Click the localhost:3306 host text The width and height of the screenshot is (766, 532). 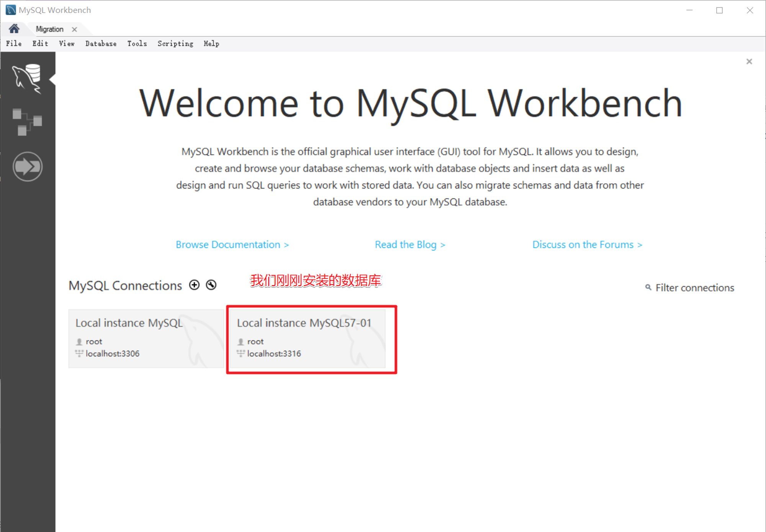[x=113, y=354]
